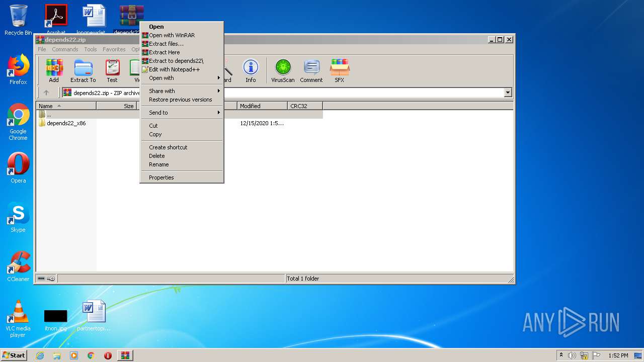Click the Start button

[x=14, y=355]
